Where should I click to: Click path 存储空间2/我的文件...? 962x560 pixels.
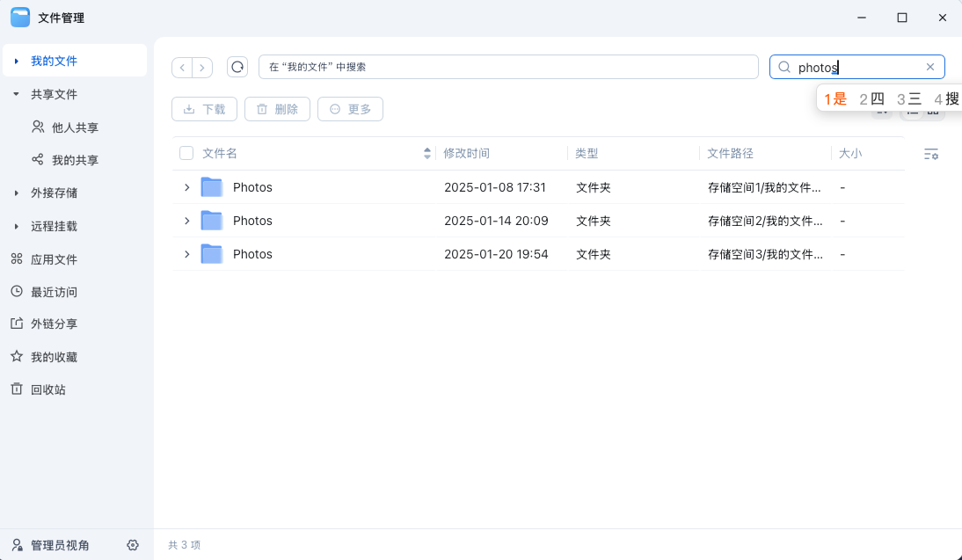pos(765,221)
